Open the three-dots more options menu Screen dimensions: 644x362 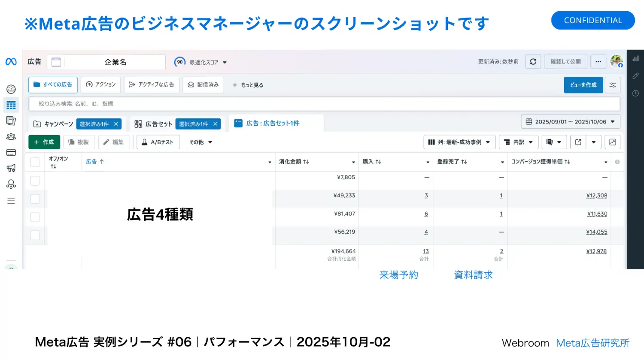click(x=598, y=62)
